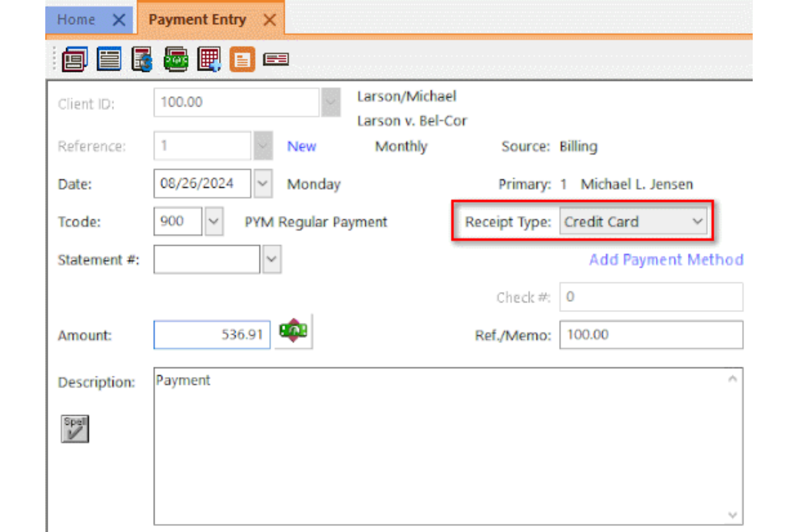Open the Receipt Type dropdown
Viewport: 798px width, 532px height.
pyautogui.click(x=698, y=221)
